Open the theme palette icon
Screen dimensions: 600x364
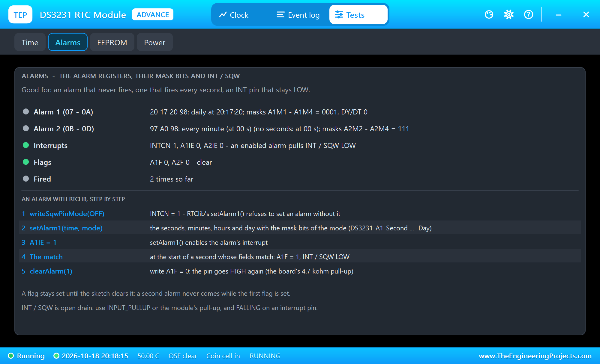tap(489, 15)
